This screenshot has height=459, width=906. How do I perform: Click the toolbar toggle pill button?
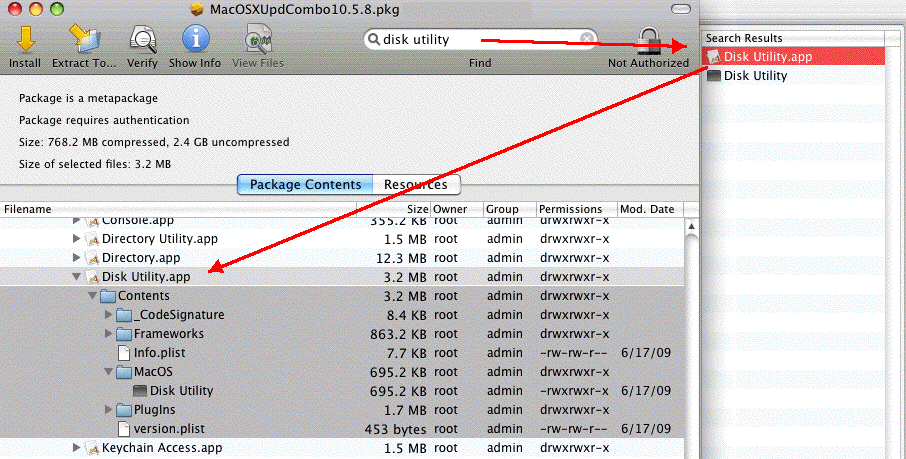(681, 9)
